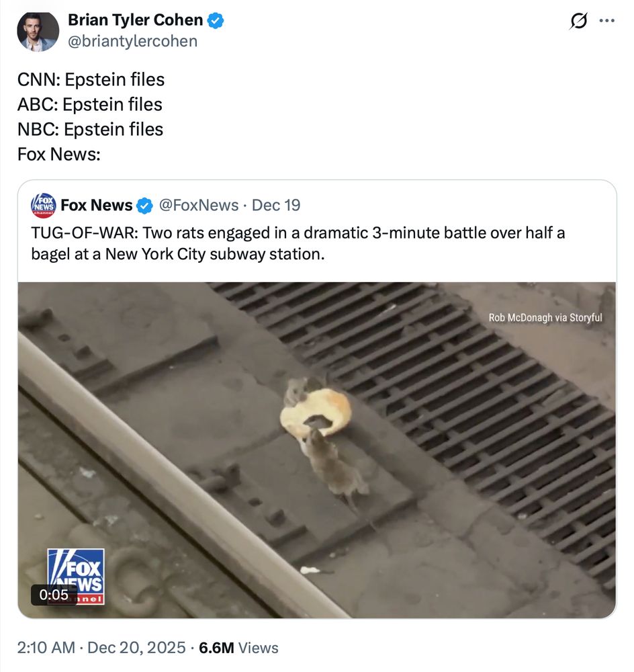Click the 'Rob McDonagh via Storyful' credit

[x=545, y=317]
